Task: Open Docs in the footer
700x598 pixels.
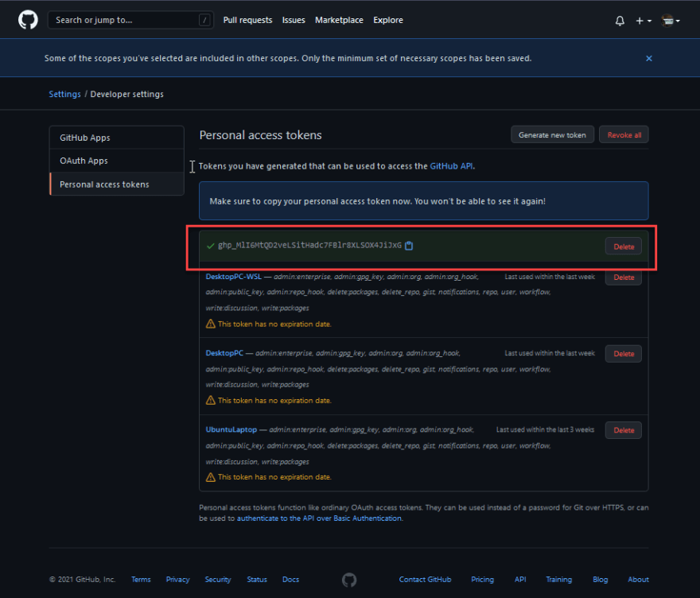Action: tap(290, 579)
